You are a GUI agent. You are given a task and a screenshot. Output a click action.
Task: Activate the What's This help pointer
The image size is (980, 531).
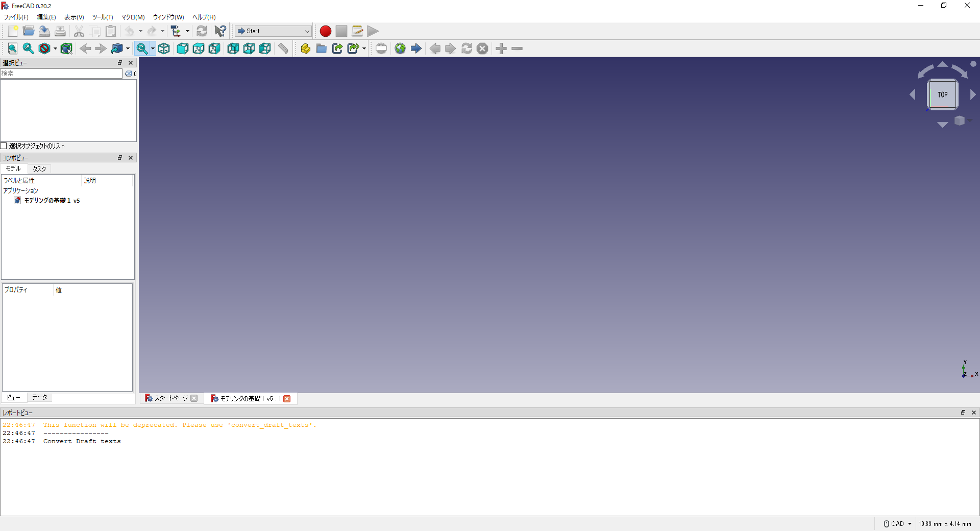click(220, 31)
